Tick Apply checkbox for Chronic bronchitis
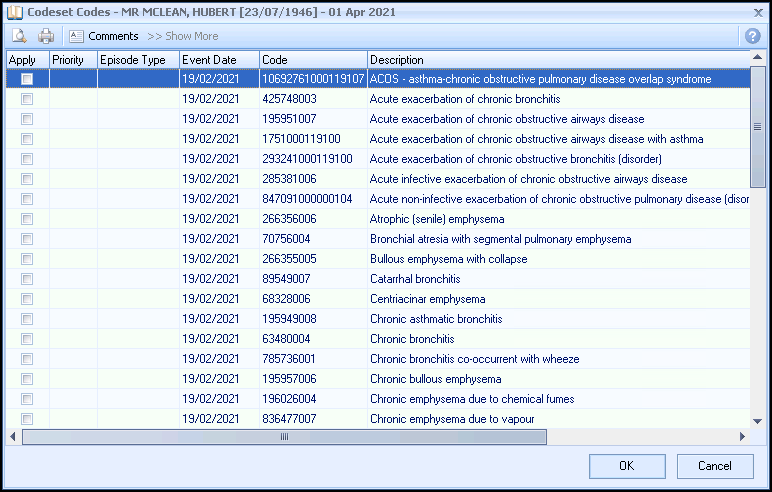Viewport: 772px width, 492px height. coord(27,339)
